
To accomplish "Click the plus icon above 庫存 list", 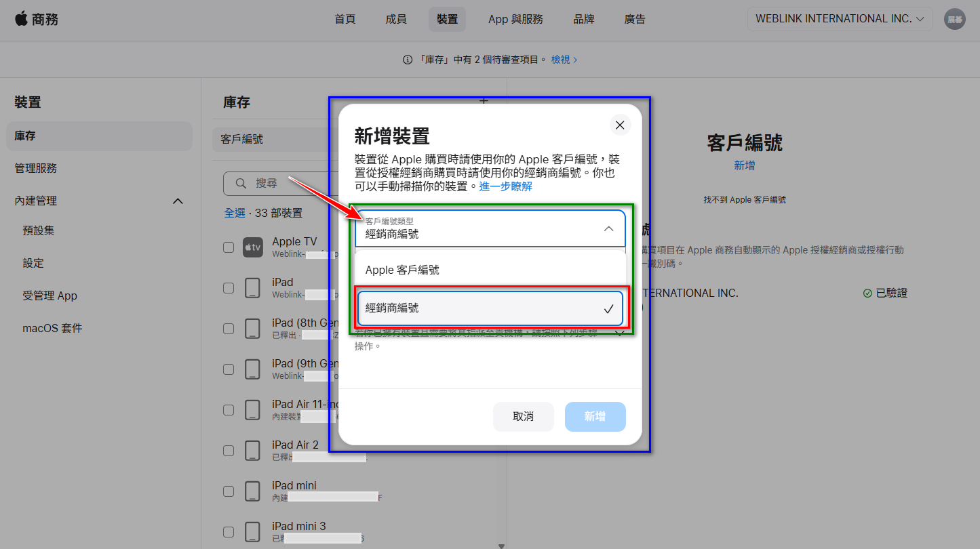I will (x=484, y=101).
